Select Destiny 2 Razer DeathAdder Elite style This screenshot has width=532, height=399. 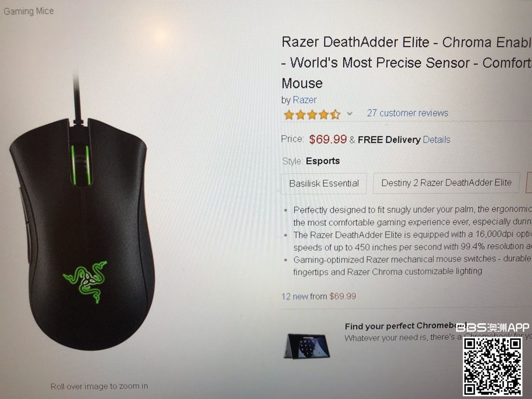[446, 183]
